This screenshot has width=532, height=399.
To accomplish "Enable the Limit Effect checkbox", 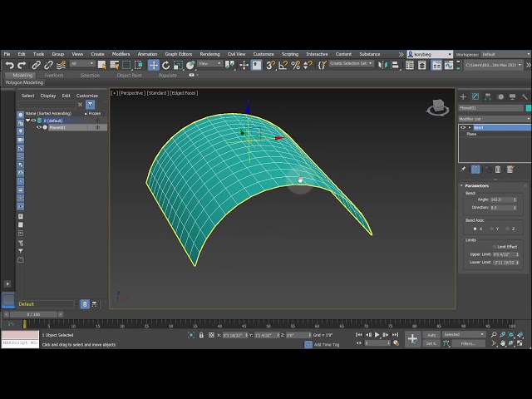I will click(495, 247).
